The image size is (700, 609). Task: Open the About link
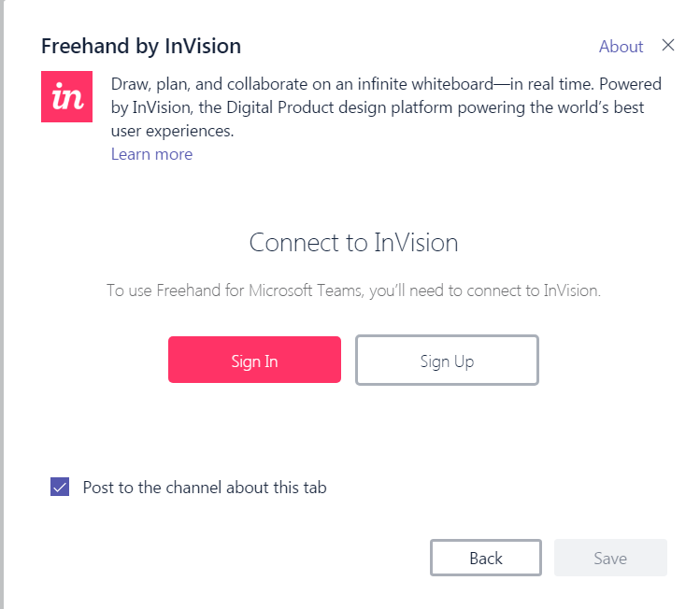coord(621,47)
